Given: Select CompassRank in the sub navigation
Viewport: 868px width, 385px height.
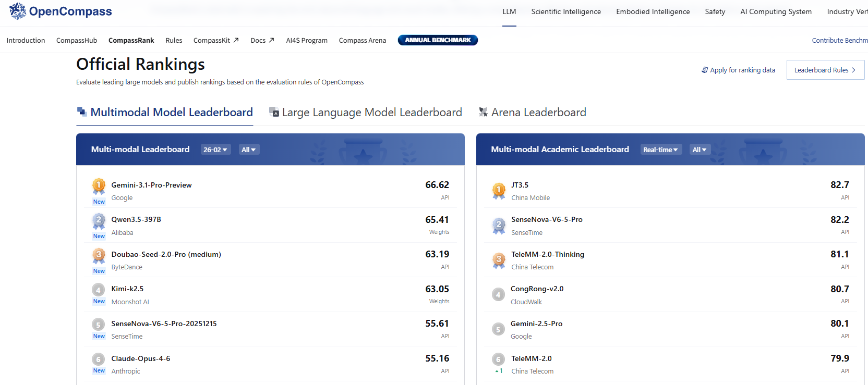Looking at the screenshot, I should (x=131, y=40).
